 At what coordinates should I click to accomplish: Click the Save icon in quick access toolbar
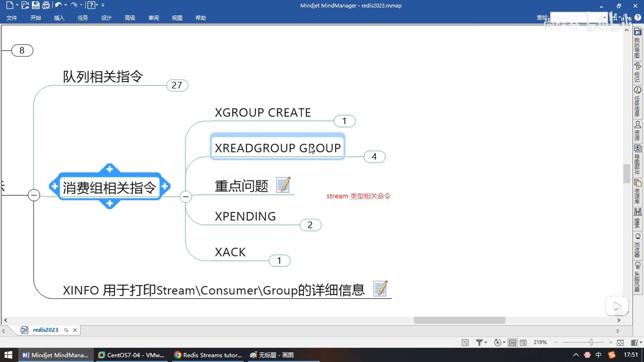36,5
